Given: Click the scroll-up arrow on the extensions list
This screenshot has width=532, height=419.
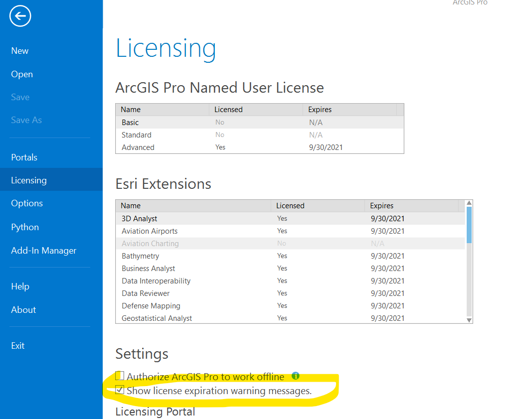Looking at the screenshot, I should (x=469, y=202).
